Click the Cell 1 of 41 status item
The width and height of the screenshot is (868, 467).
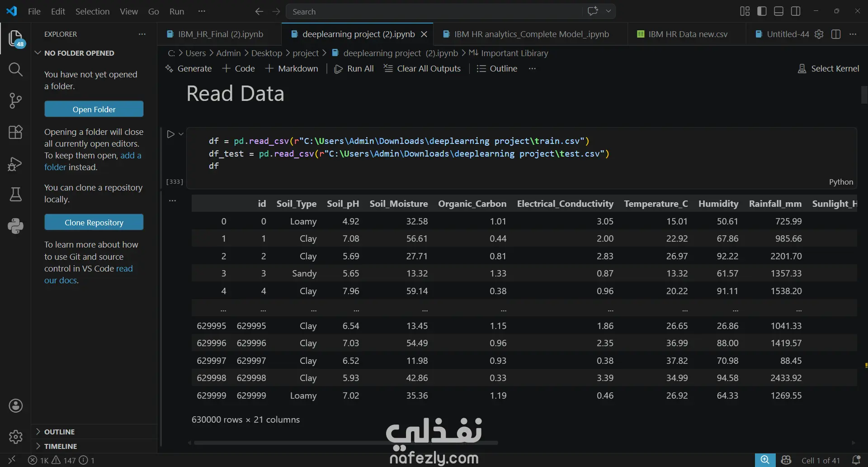click(x=821, y=460)
